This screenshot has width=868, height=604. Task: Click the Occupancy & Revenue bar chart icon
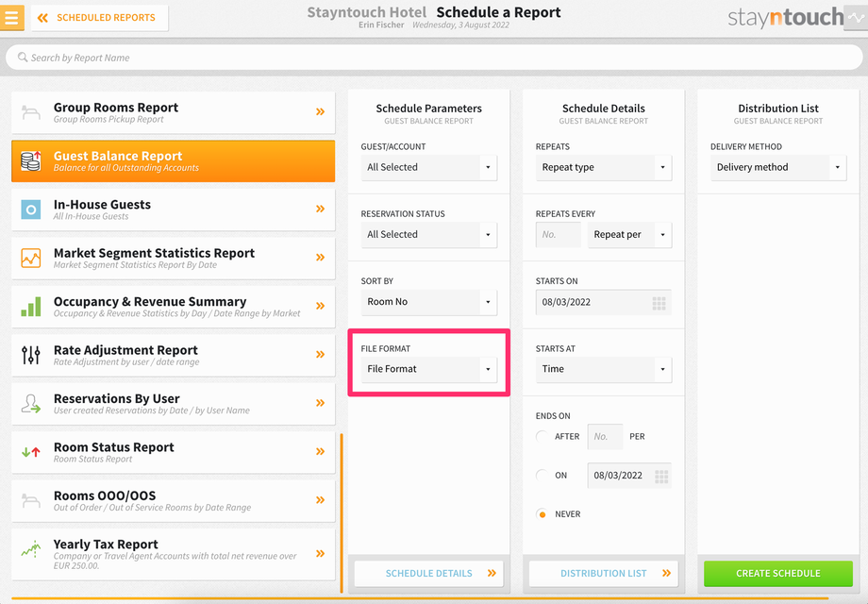tap(31, 307)
